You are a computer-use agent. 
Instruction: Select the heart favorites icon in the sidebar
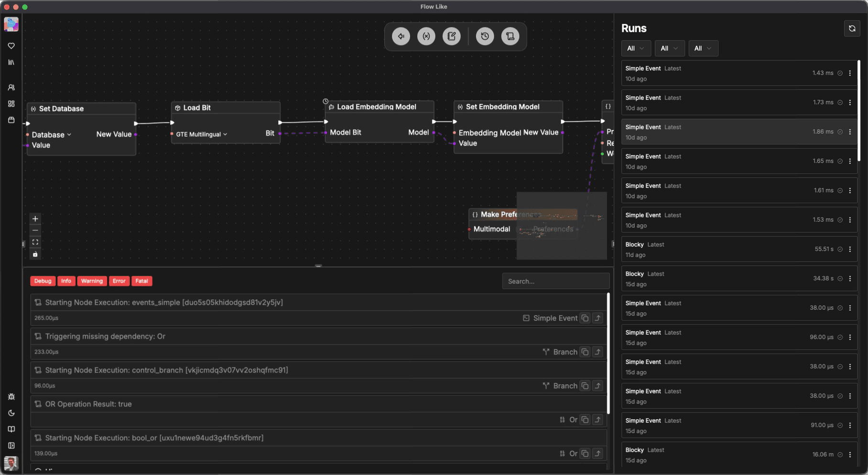pos(11,46)
